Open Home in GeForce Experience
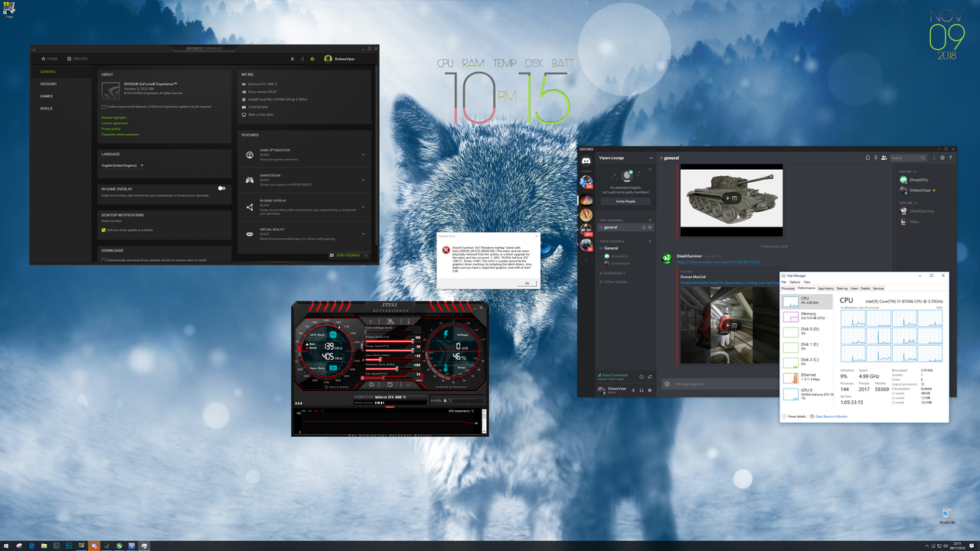Viewport: 980px width, 551px height. [x=49, y=59]
